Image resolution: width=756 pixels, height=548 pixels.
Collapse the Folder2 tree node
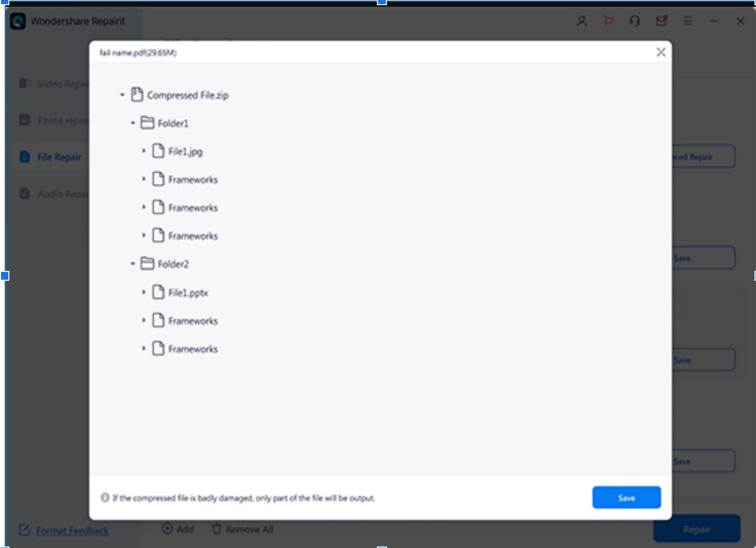(133, 264)
